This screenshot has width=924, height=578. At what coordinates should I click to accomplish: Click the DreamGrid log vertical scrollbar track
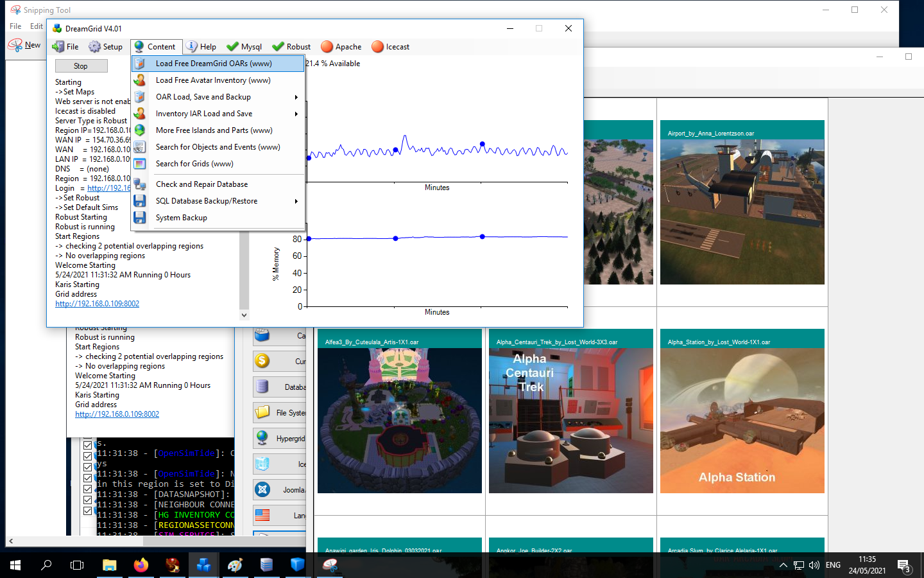click(x=244, y=271)
